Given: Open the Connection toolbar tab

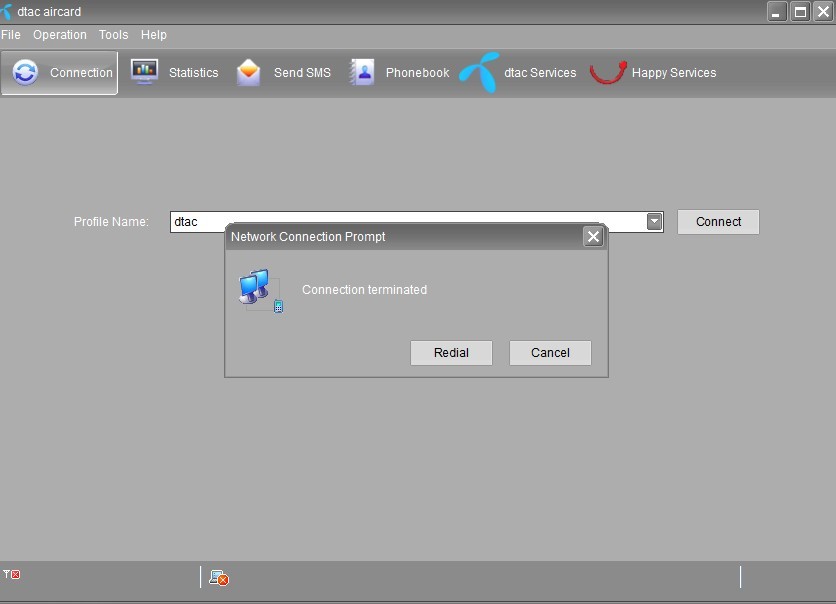Looking at the screenshot, I should (59, 73).
